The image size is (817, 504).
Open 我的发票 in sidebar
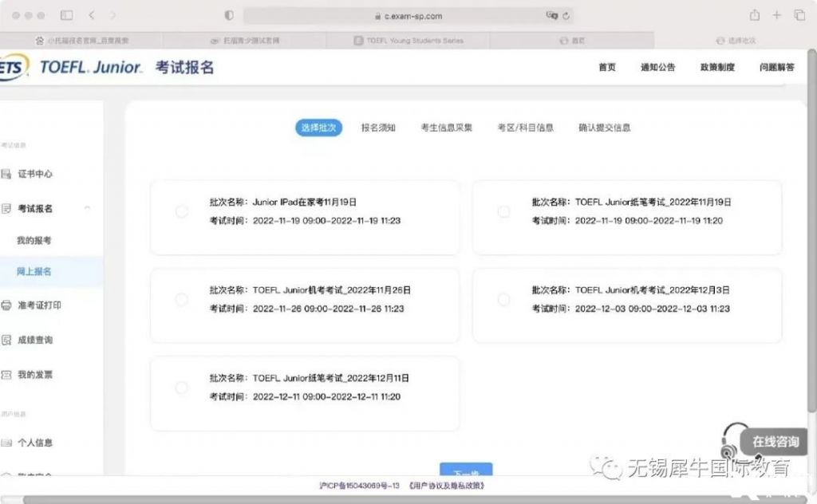coord(35,374)
